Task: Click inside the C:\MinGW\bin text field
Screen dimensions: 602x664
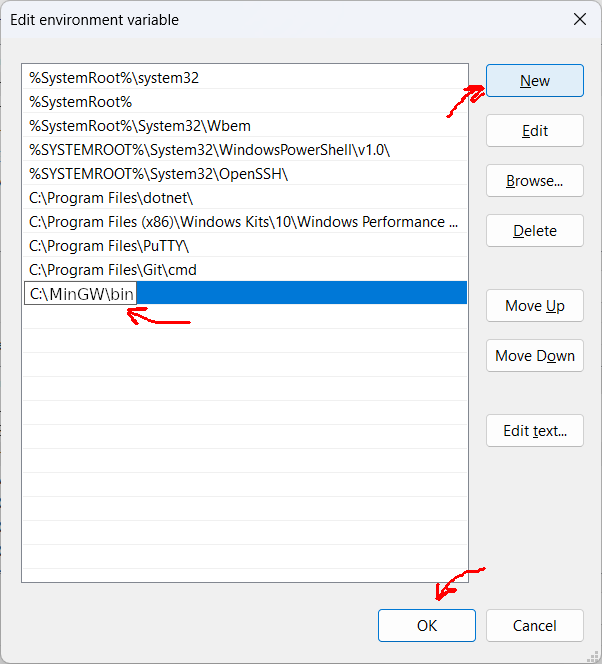Action: 80,293
